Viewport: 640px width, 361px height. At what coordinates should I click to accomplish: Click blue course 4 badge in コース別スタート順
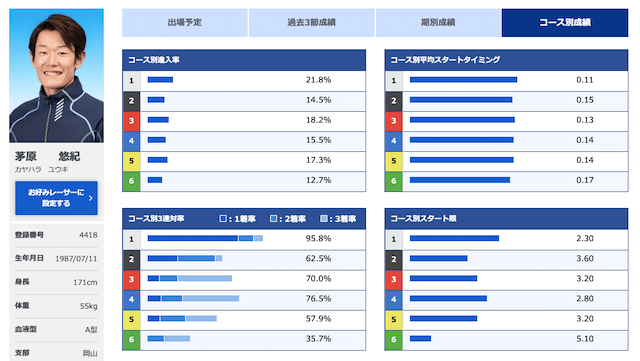tap(393, 300)
